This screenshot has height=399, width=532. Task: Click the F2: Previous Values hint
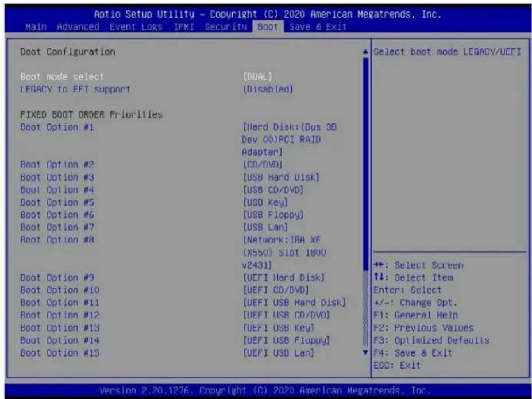(423, 328)
